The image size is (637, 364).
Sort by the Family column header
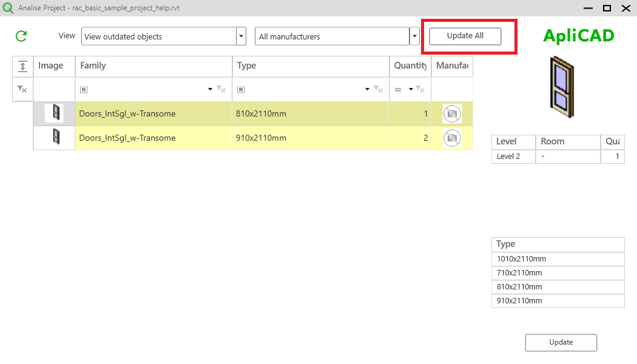click(153, 66)
